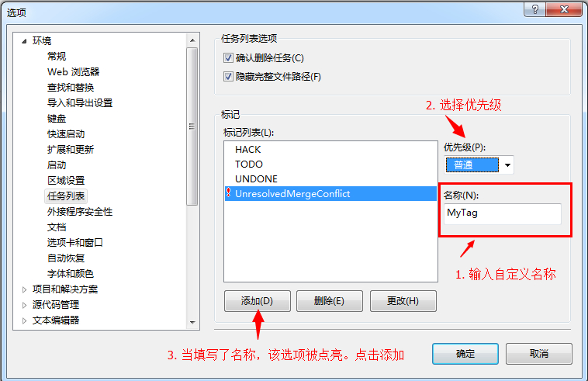The image size is (588, 381).
Task: Open the 字体和颜色 settings page
Action: [70, 274]
